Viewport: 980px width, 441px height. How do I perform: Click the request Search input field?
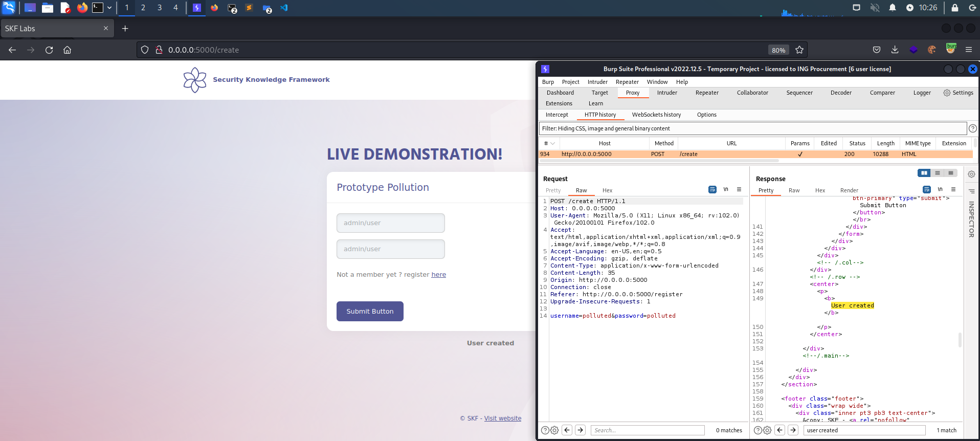click(x=647, y=430)
